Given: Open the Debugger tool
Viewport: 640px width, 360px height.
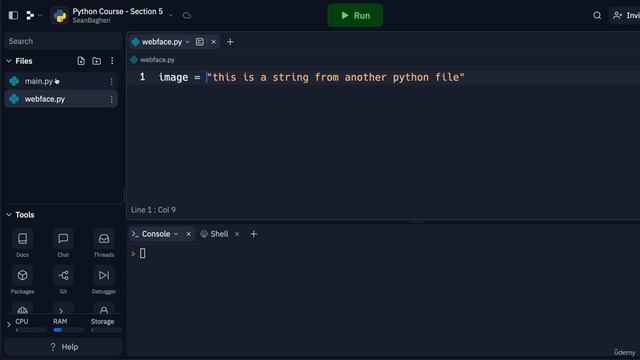Looking at the screenshot, I should pos(104,280).
